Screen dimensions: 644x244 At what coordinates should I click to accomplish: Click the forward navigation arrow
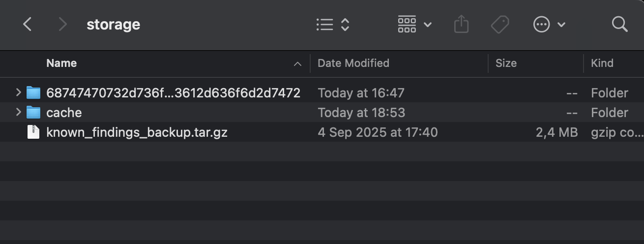[x=62, y=24]
